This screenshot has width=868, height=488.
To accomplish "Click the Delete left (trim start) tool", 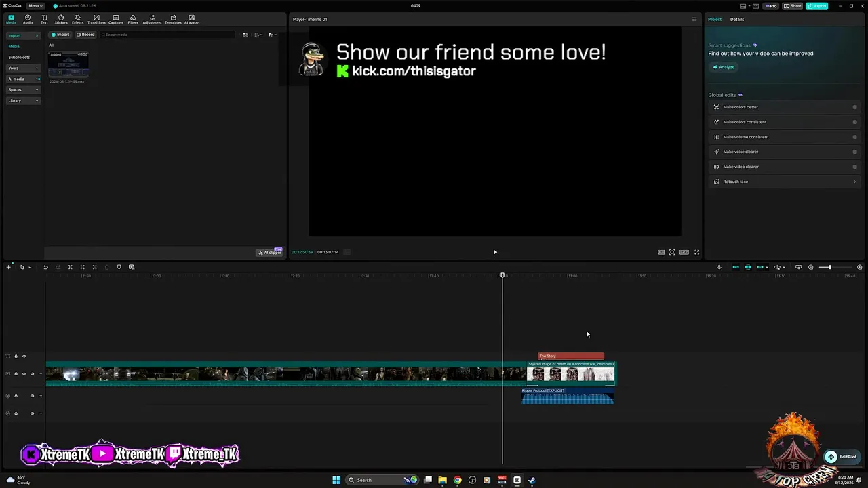I will [83, 267].
